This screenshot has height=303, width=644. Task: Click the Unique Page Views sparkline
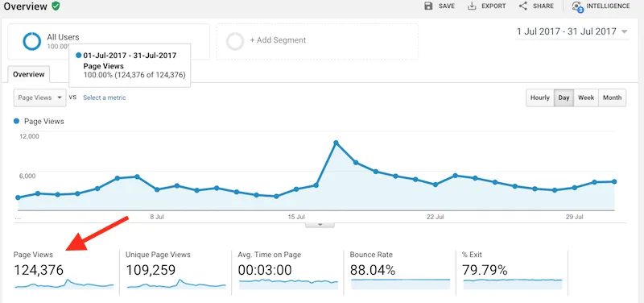pos(175,284)
